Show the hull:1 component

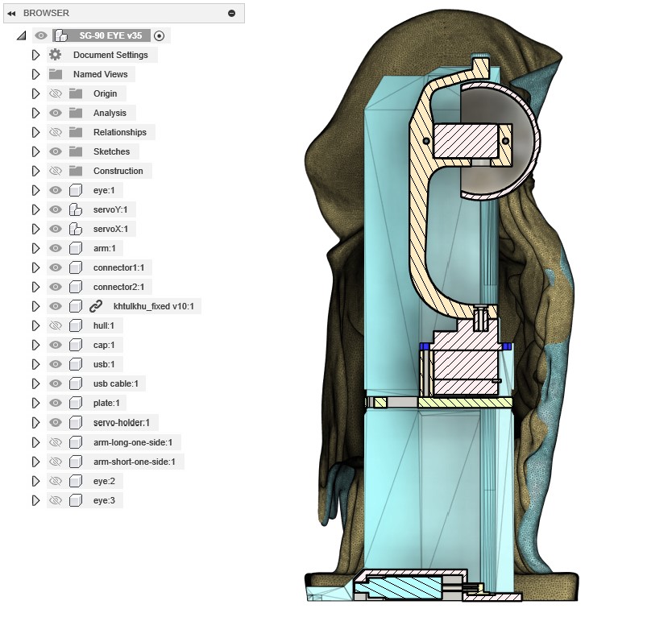tap(54, 325)
